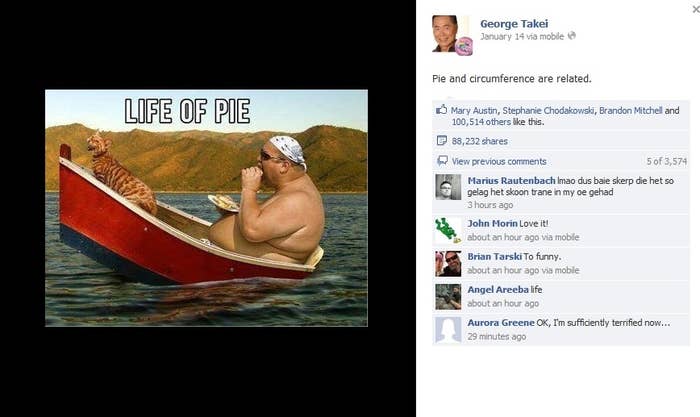Visit Stephanie Chodakowski's profile
700x417 pixels.
[x=548, y=110]
